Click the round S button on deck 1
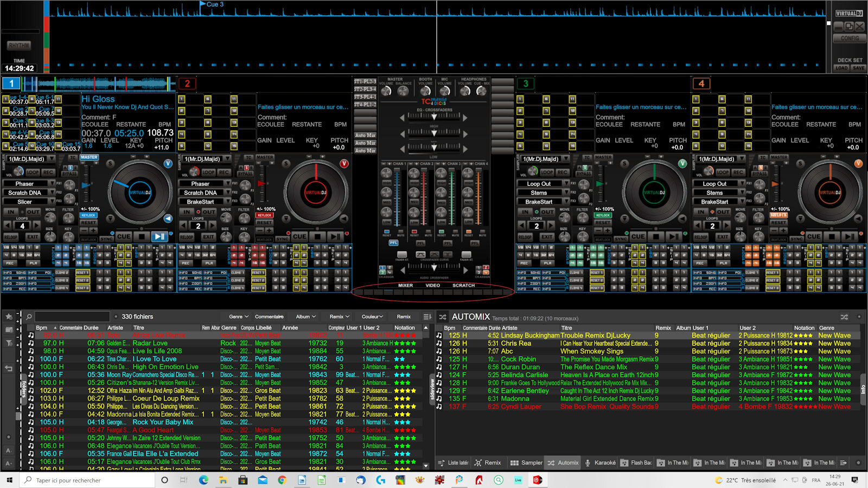 coord(111,163)
